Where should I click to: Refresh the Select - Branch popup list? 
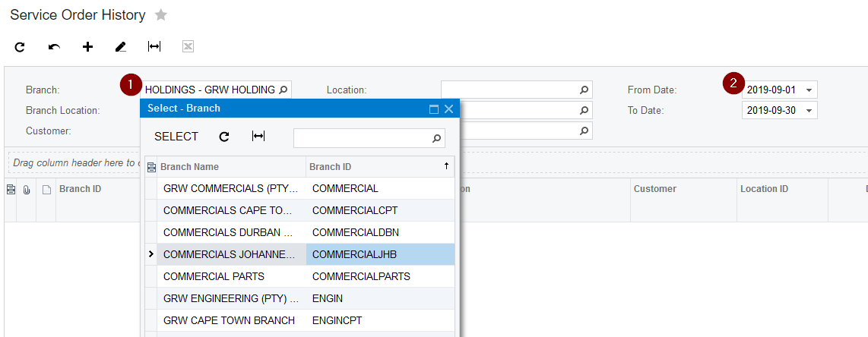coord(224,137)
